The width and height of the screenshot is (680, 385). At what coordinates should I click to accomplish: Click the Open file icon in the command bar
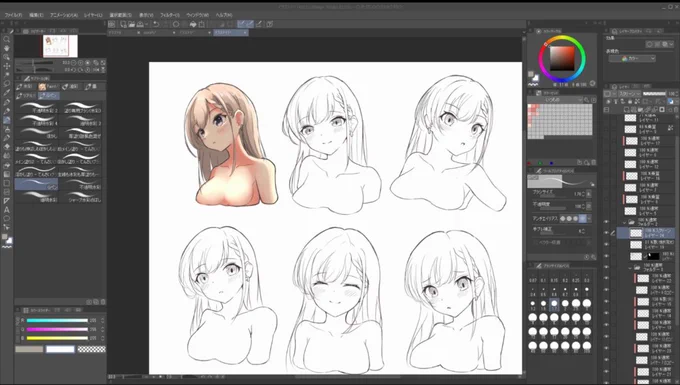[x=131, y=24]
